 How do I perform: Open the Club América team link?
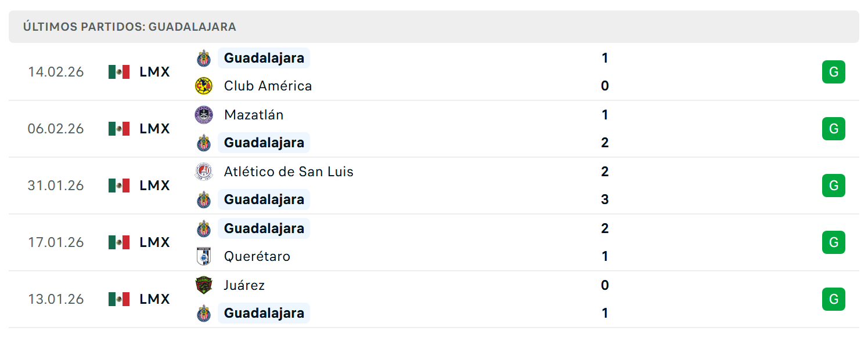point(268,86)
